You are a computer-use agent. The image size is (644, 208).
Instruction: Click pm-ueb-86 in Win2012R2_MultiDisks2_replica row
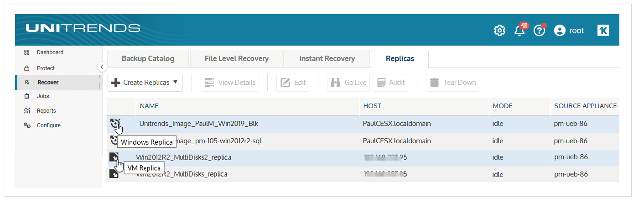571,157
